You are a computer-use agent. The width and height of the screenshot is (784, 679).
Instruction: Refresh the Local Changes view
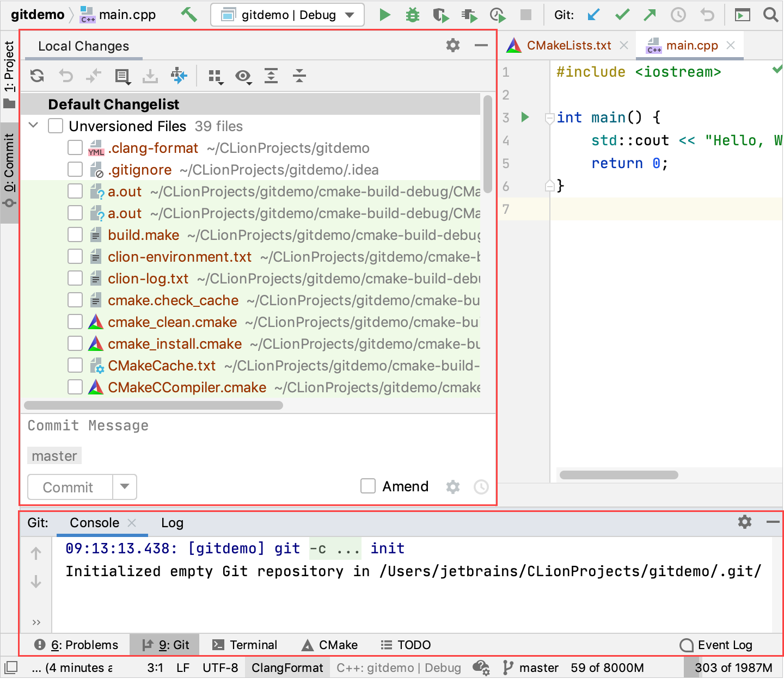pyautogui.click(x=36, y=76)
